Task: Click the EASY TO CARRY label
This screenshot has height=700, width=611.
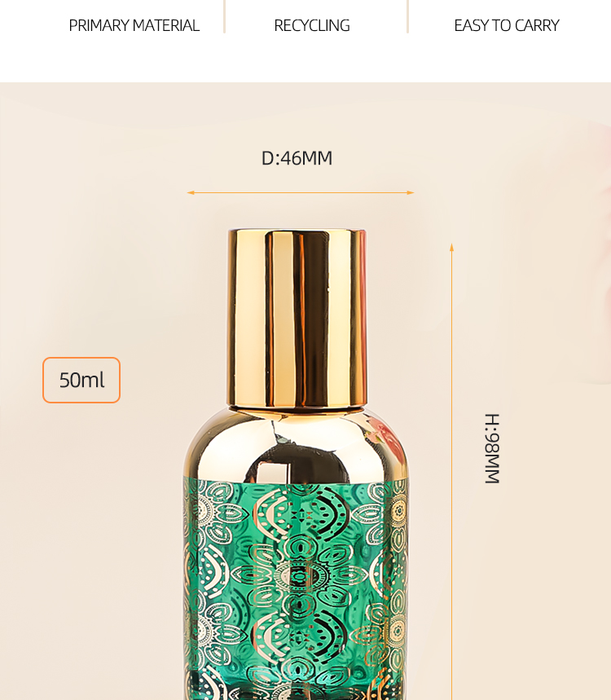Action: click(507, 25)
